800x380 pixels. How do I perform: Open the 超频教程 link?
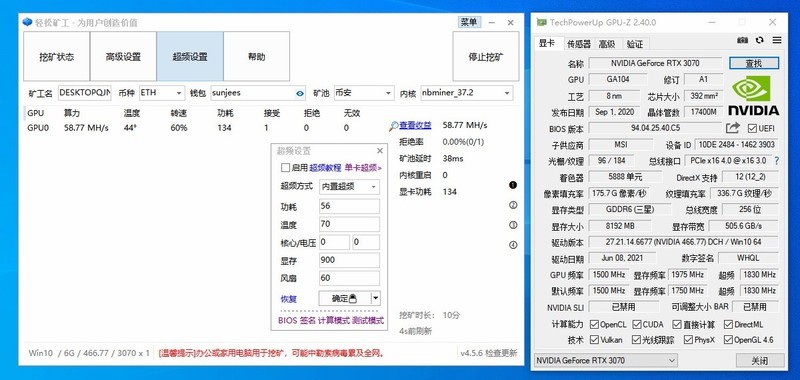click(x=325, y=167)
